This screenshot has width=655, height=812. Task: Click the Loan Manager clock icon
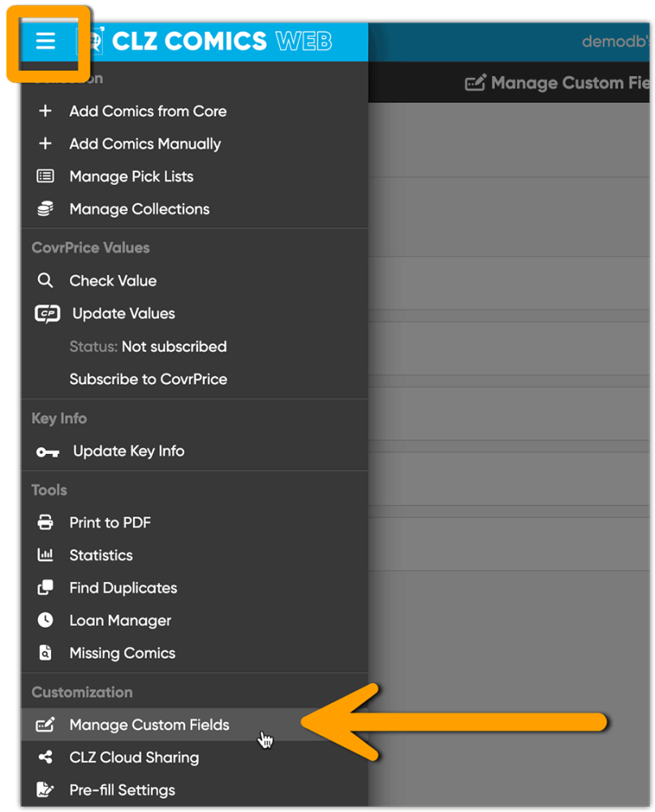[45, 620]
